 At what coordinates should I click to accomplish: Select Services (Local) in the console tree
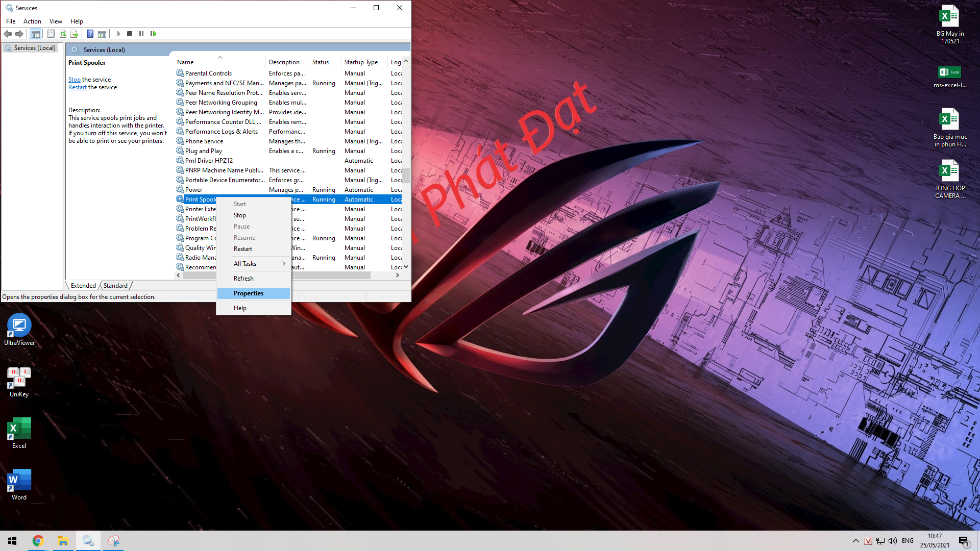pyautogui.click(x=30, y=48)
